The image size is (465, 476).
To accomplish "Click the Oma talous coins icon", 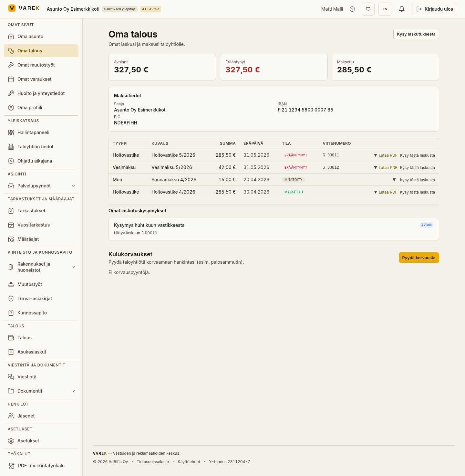I will 11,51.
